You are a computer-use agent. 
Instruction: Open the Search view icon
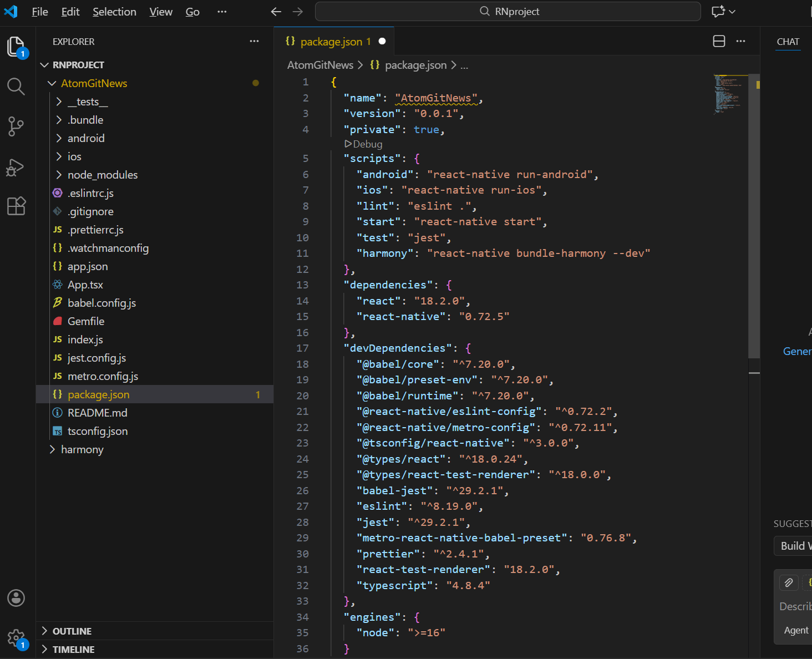[x=16, y=87]
